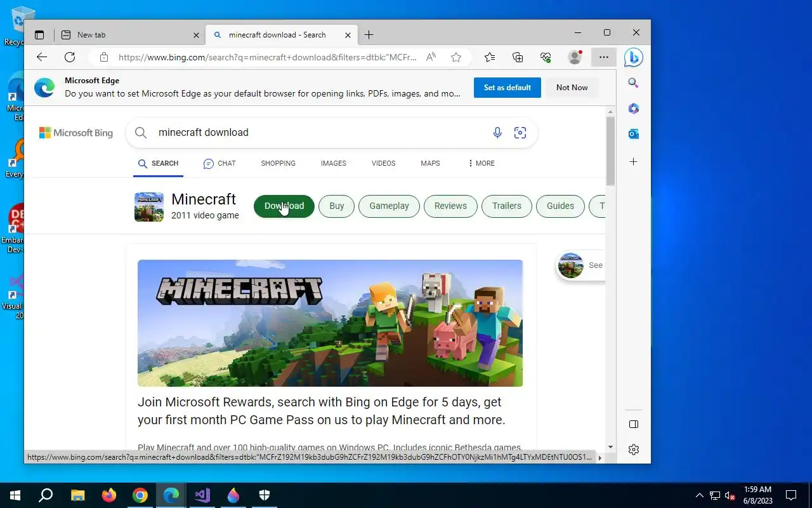Open File Explorer from taskbar
812x508 pixels.
click(x=77, y=495)
